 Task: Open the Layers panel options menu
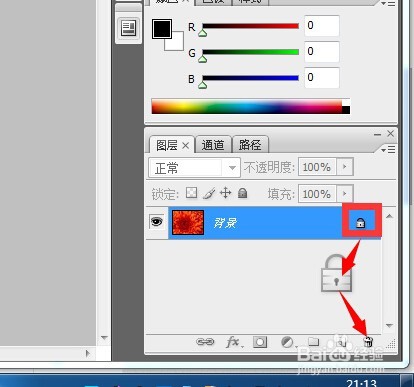point(388,150)
